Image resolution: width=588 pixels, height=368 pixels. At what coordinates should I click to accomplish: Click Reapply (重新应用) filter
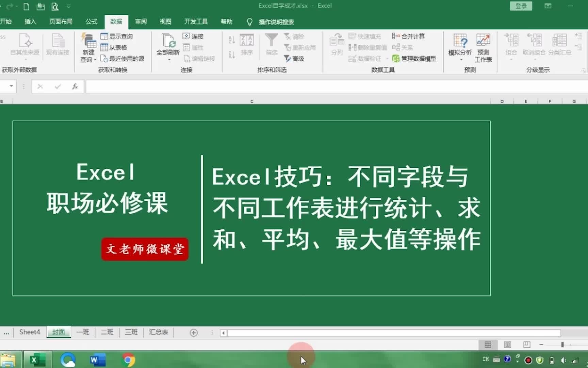pyautogui.click(x=300, y=47)
